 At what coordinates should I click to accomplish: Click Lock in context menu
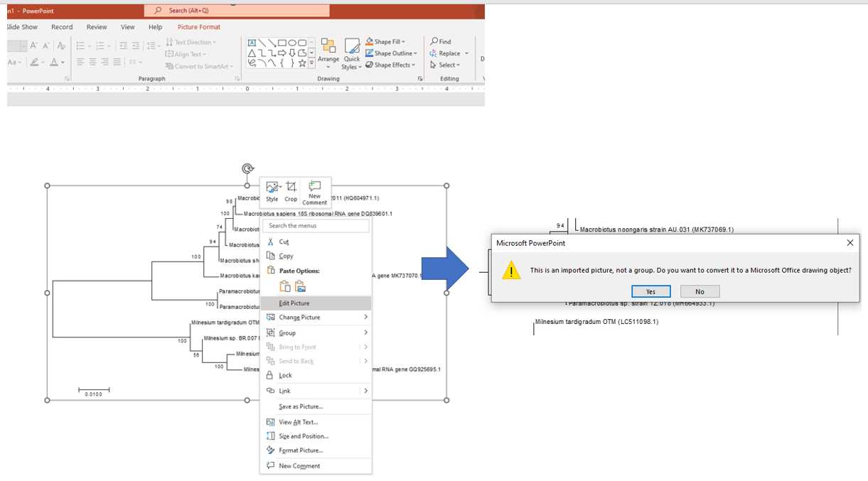tap(316, 375)
